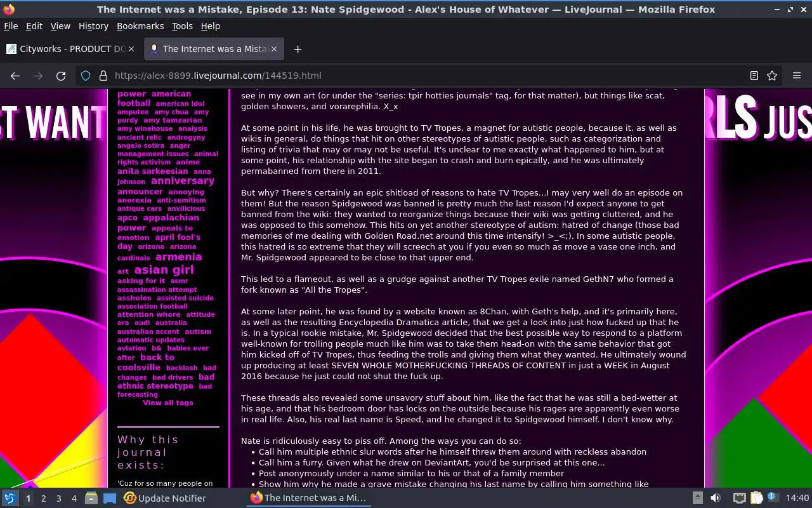Open the androgyny tag link
This screenshot has height=508, width=812.
tap(186, 137)
